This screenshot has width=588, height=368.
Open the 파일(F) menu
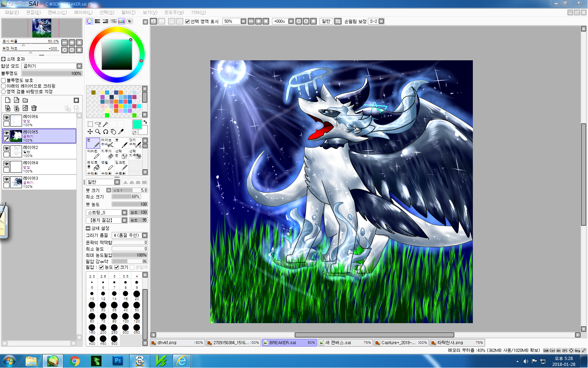tap(12, 13)
